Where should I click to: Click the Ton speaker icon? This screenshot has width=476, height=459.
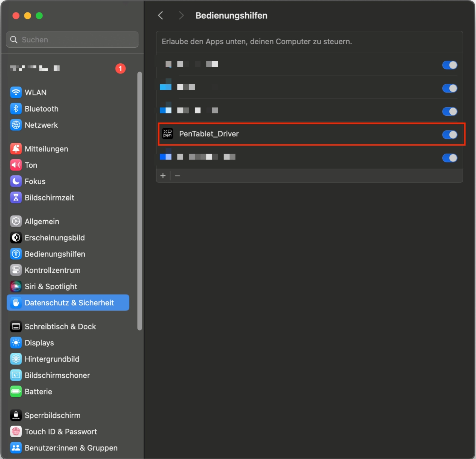pyautogui.click(x=16, y=165)
